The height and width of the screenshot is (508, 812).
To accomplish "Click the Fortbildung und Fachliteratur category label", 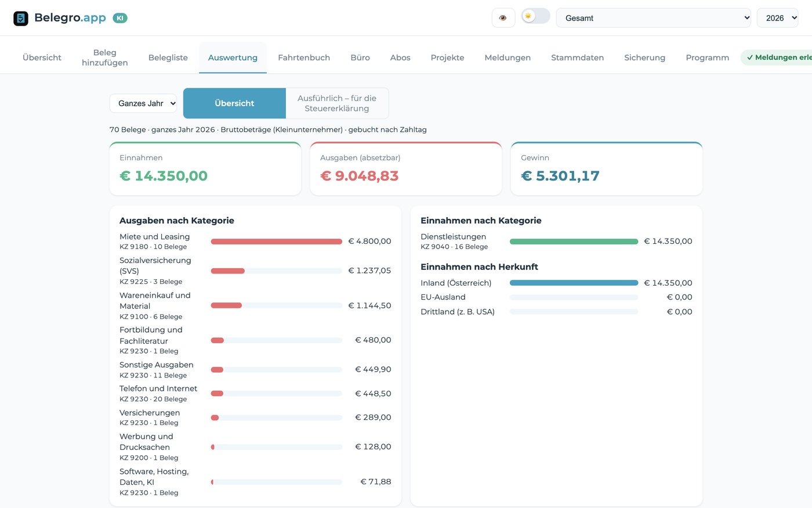I will pyautogui.click(x=151, y=336).
